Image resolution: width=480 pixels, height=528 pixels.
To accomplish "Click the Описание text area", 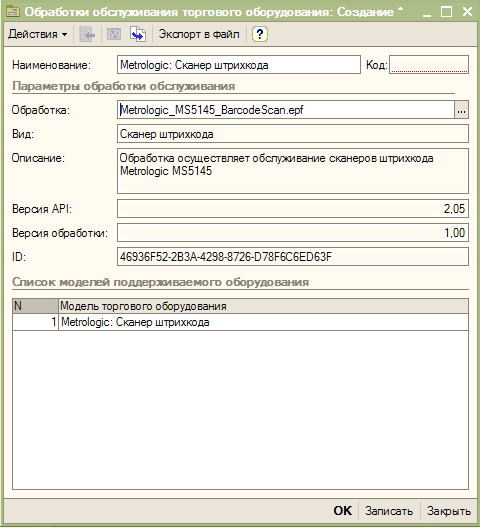I will pyautogui.click(x=293, y=171).
